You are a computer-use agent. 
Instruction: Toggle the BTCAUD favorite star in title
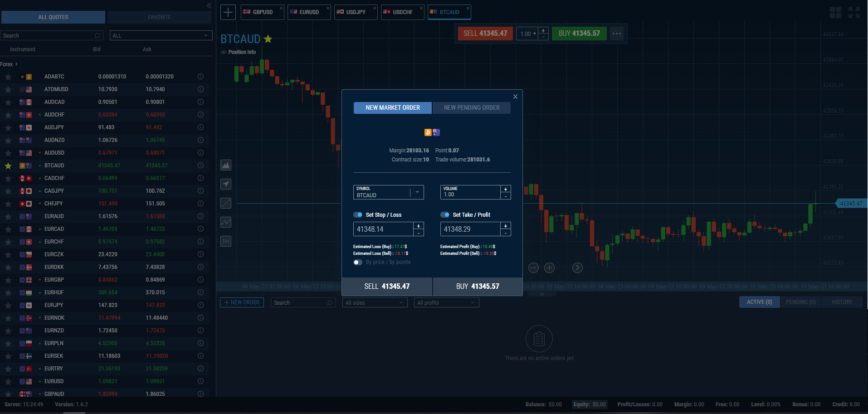[x=268, y=39]
